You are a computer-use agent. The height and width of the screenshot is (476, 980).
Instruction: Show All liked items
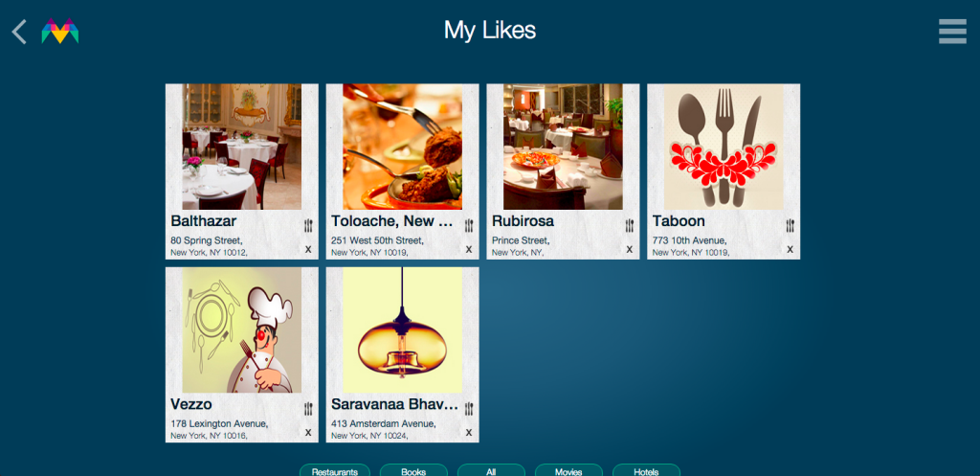pos(491,471)
